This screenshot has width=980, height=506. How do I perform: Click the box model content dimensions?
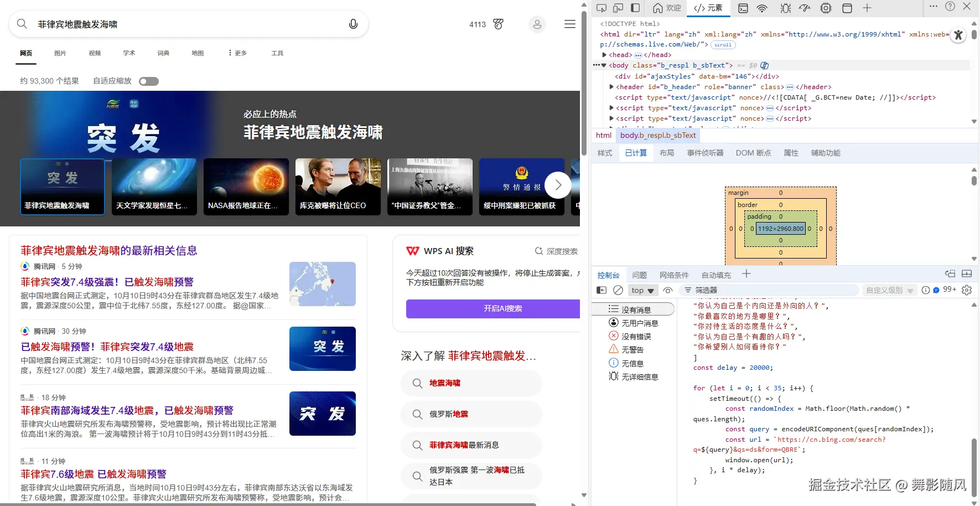(x=781, y=228)
